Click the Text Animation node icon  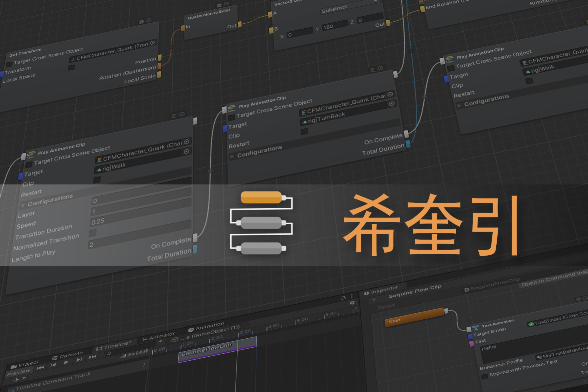tap(476, 327)
